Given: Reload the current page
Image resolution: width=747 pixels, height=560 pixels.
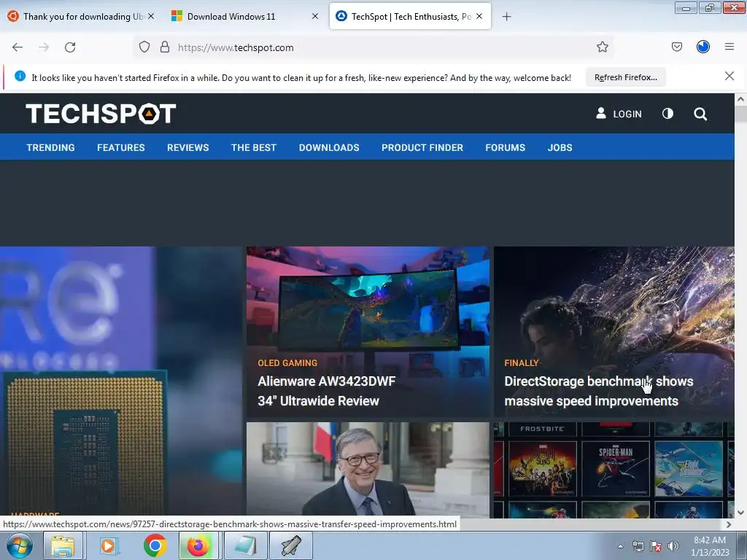Looking at the screenshot, I should coord(70,47).
